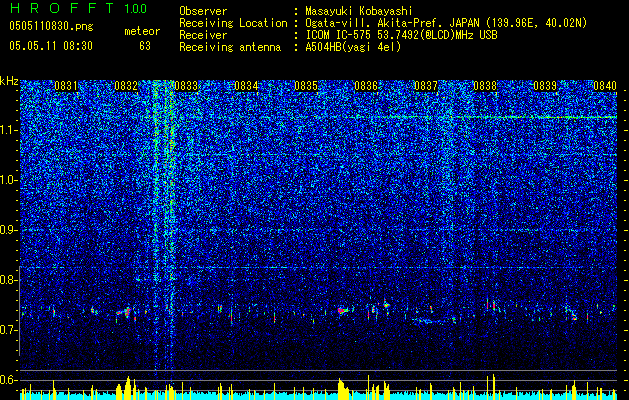This screenshot has height=400, width=629.
Task: Select the filename 0505110830.png
Action: pyautogui.click(x=51, y=26)
